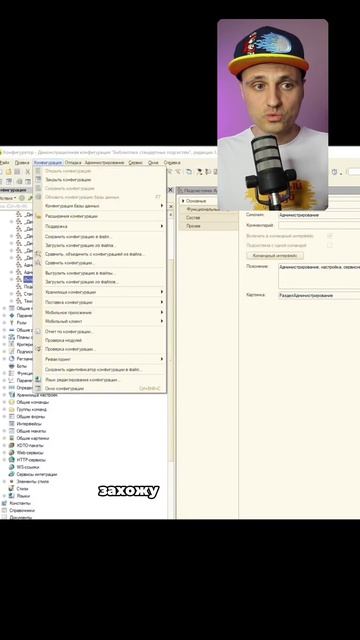Open the Отладка menu in menu bar
The width and height of the screenshot is (360, 640).
(73, 162)
